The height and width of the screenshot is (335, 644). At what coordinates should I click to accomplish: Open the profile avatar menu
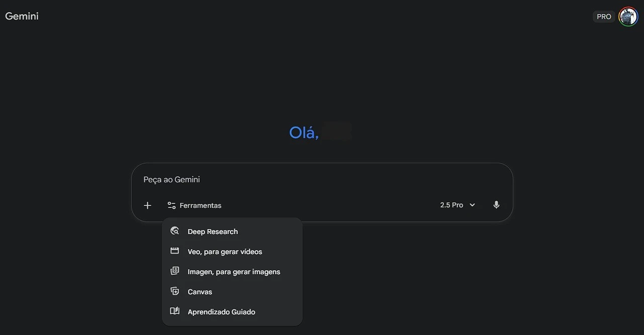628,17
